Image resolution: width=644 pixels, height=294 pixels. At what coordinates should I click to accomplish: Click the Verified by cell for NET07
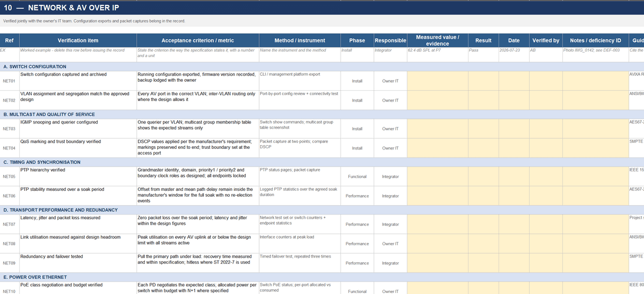click(x=546, y=224)
